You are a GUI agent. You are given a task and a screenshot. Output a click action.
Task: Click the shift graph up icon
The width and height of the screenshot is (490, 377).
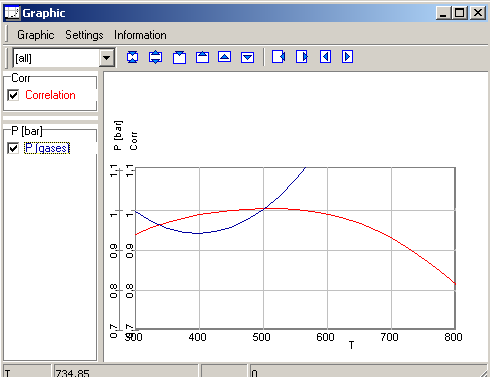[225, 57]
